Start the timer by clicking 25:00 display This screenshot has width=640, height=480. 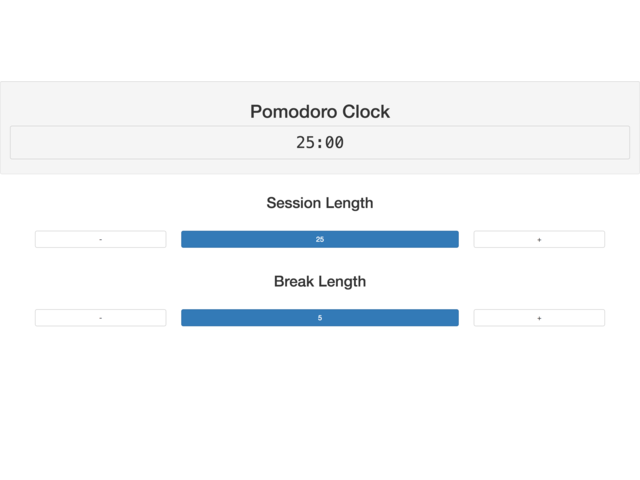pyautogui.click(x=320, y=143)
